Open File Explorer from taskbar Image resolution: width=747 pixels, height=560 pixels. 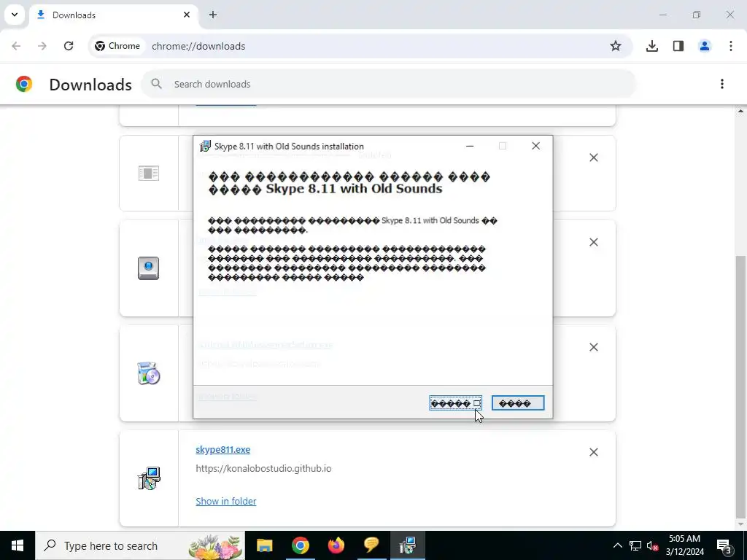[264, 545]
